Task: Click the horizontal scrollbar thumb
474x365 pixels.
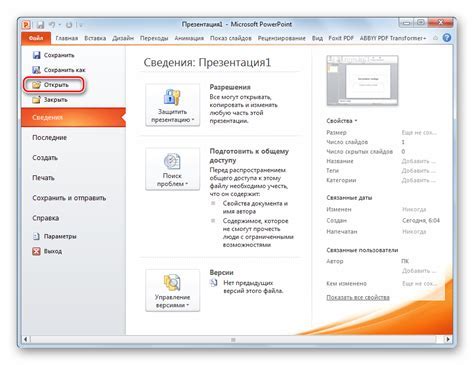Action: [x=233, y=339]
